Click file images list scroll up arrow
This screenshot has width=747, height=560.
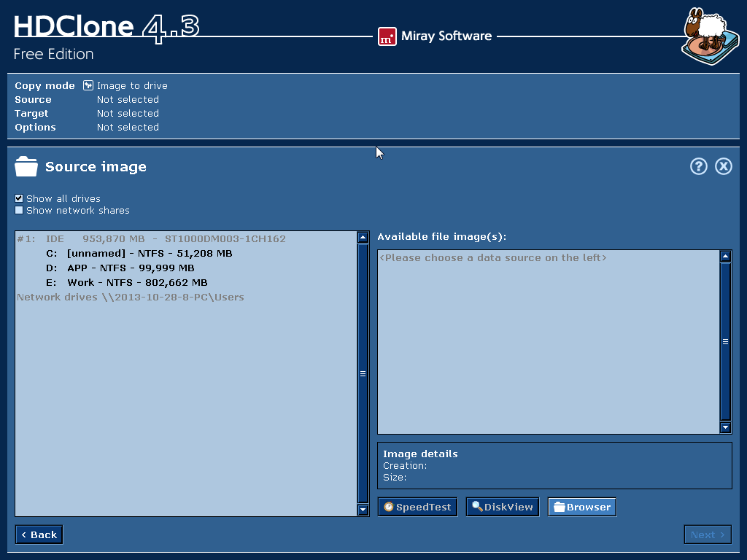tap(725, 256)
